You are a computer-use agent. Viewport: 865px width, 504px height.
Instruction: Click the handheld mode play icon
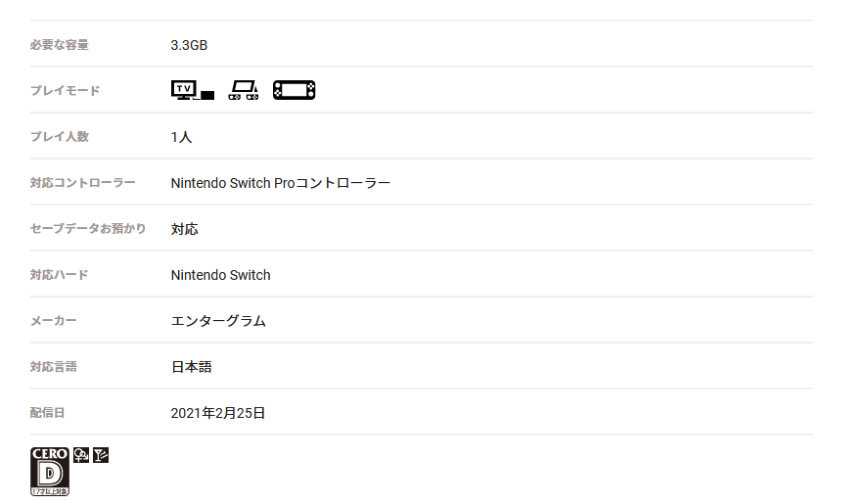tap(294, 90)
